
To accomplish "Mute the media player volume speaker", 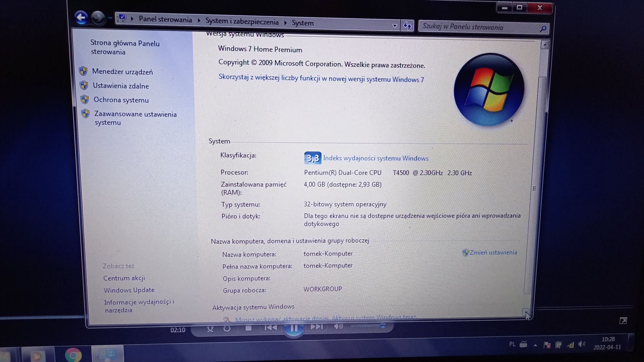I will pos(338,327).
